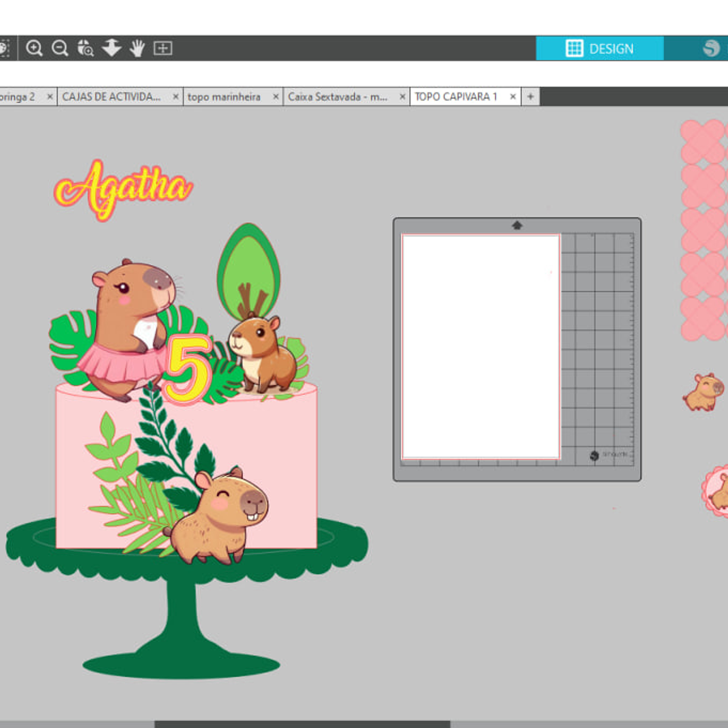Select the Caixa Sextavada document tab
Viewport: 728px width, 728px height.
(x=338, y=97)
